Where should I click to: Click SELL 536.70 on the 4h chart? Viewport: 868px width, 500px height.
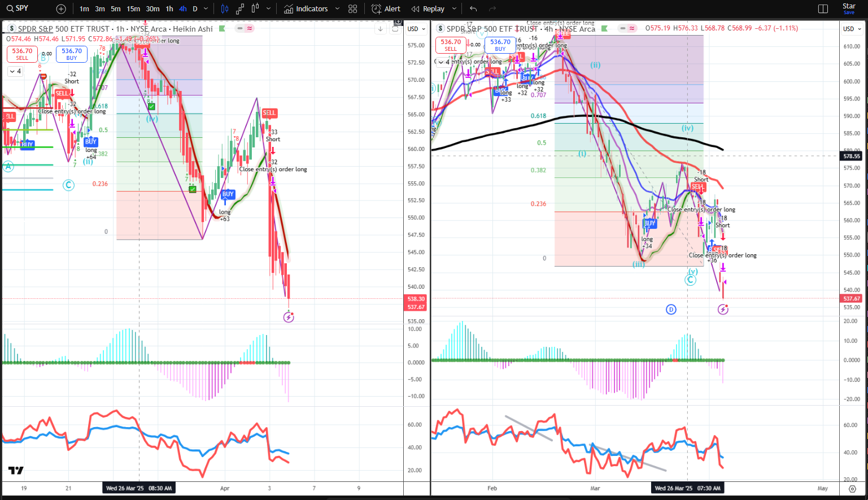tap(451, 45)
